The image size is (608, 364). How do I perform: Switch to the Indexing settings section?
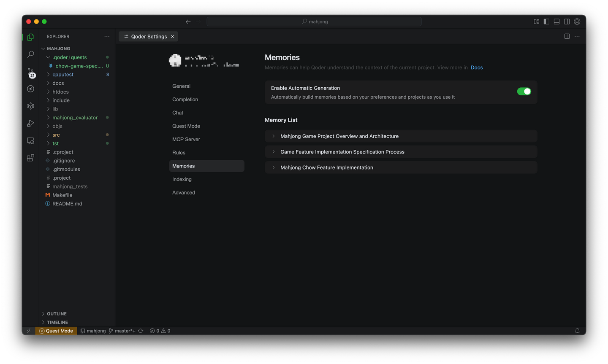pyautogui.click(x=182, y=179)
